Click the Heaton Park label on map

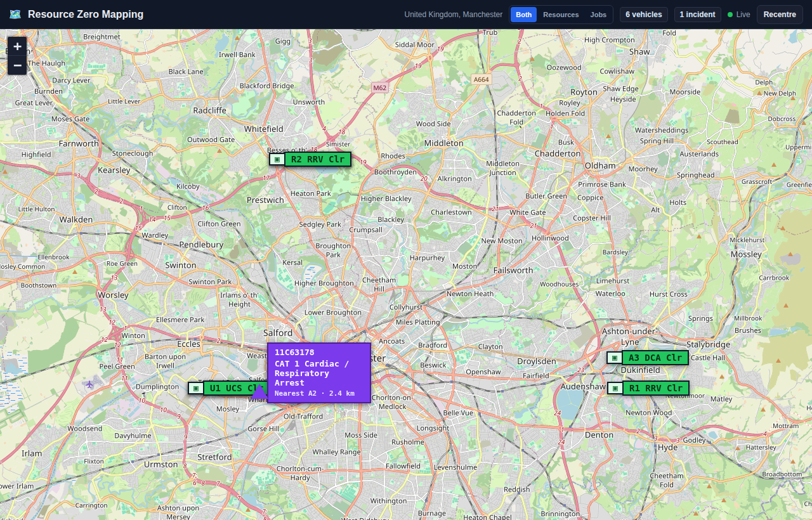click(x=311, y=193)
